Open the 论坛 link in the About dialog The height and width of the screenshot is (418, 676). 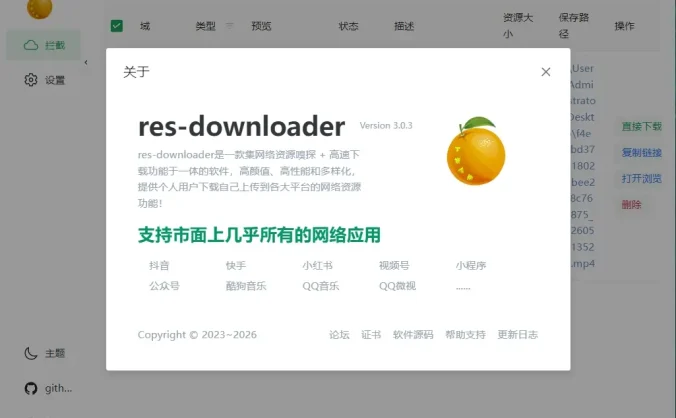tap(339, 335)
